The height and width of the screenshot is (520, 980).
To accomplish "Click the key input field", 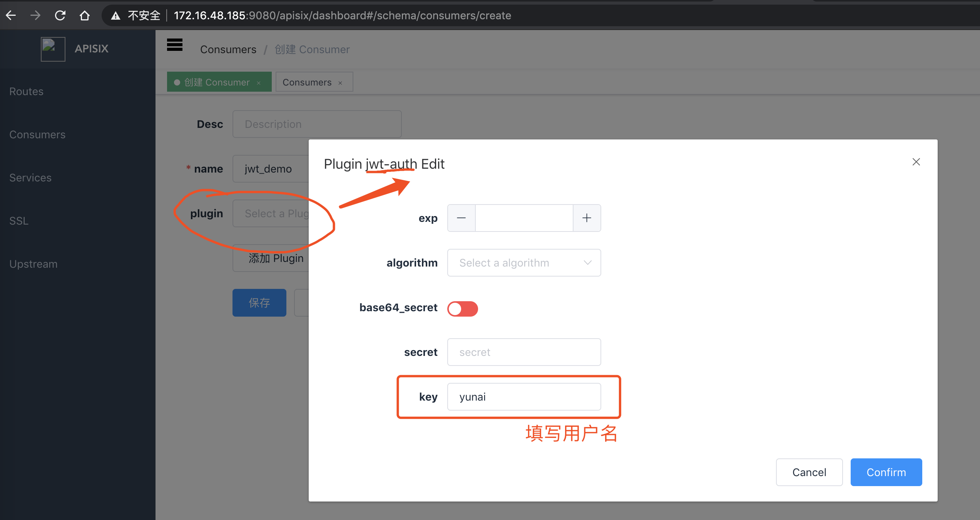I will tap(524, 396).
